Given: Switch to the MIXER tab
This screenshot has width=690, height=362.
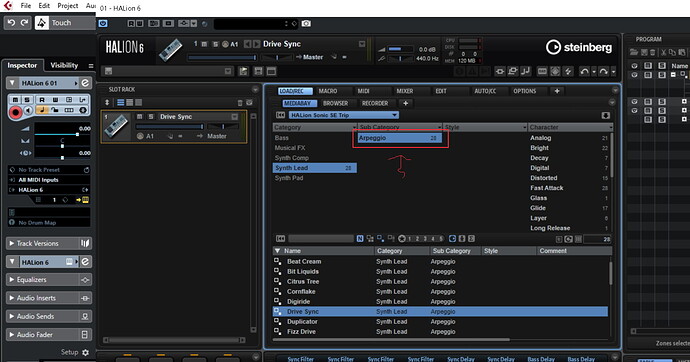Looking at the screenshot, I should point(404,91).
